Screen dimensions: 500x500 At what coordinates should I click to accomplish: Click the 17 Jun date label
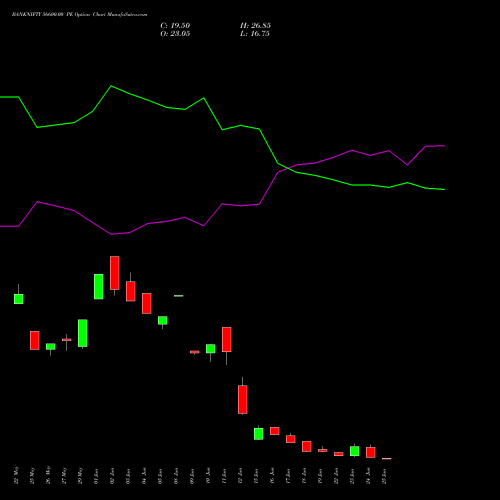288,476
